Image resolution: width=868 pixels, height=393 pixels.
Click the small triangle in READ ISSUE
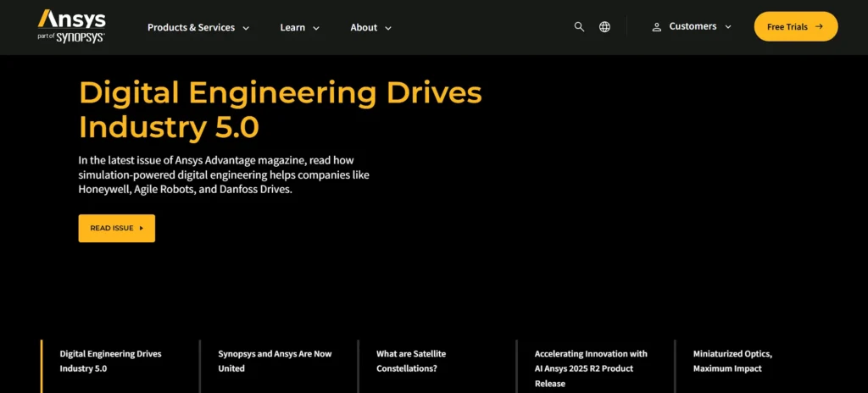click(x=141, y=229)
